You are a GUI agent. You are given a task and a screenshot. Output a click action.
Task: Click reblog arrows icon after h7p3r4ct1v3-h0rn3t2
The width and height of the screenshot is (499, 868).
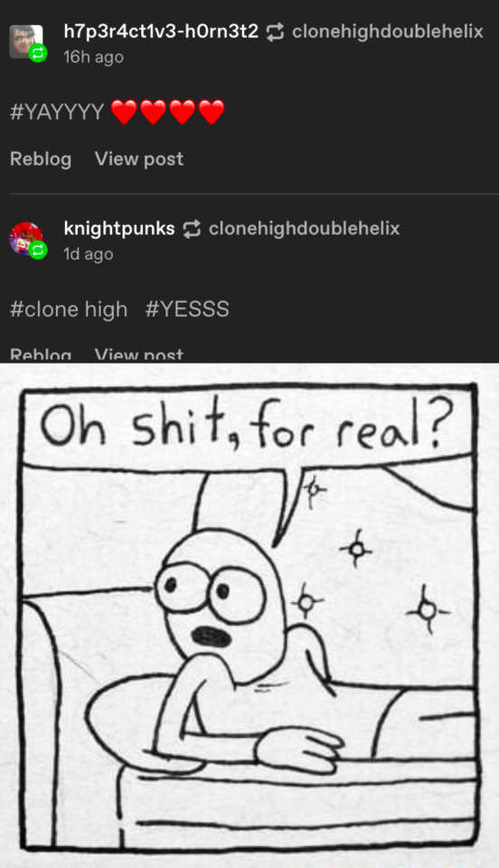(275, 32)
